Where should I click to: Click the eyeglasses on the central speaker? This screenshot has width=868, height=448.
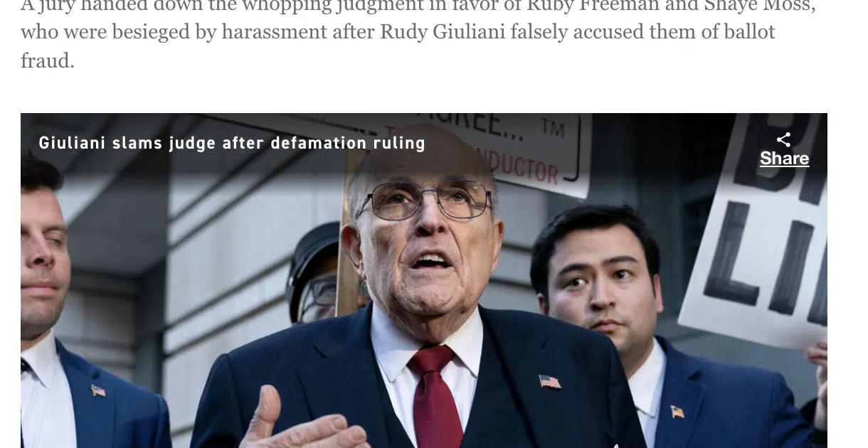(425, 199)
